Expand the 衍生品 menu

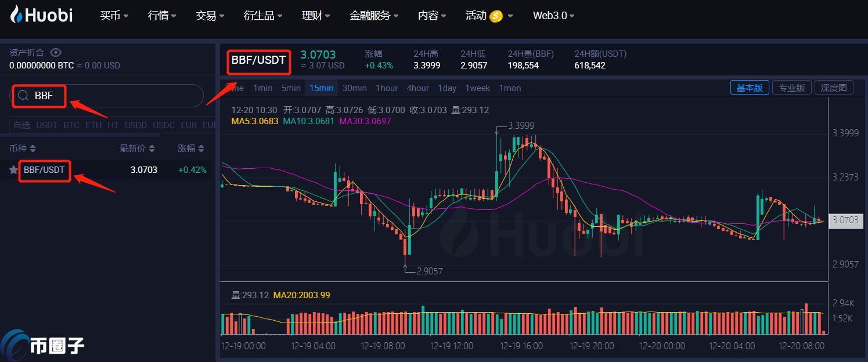click(x=263, y=16)
